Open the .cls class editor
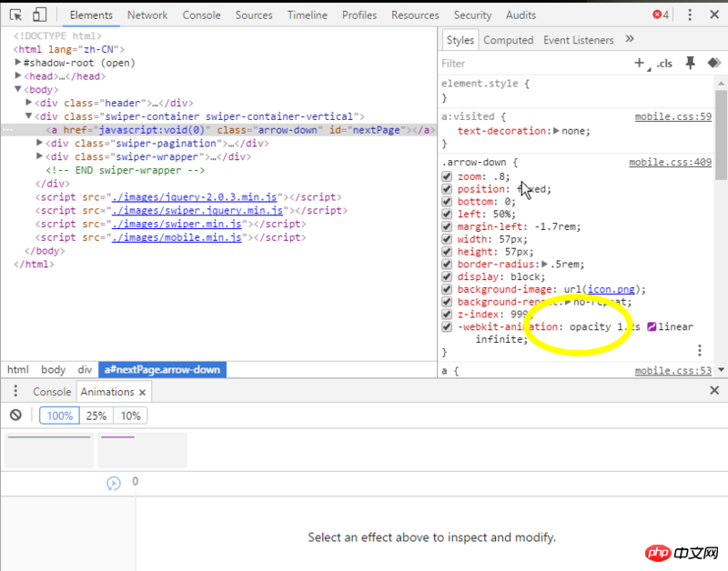 (x=664, y=64)
